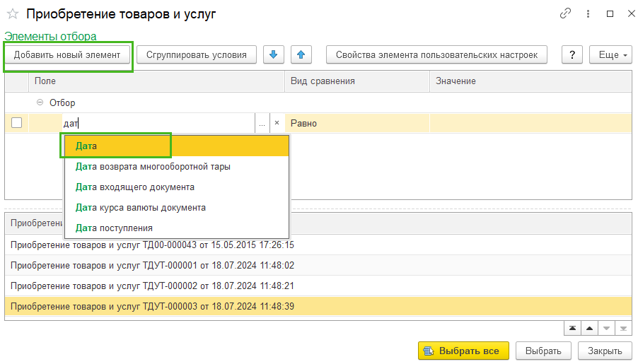Move filter element up with blue arrow
The height and width of the screenshot is (364, 638).
pos(301,54)
